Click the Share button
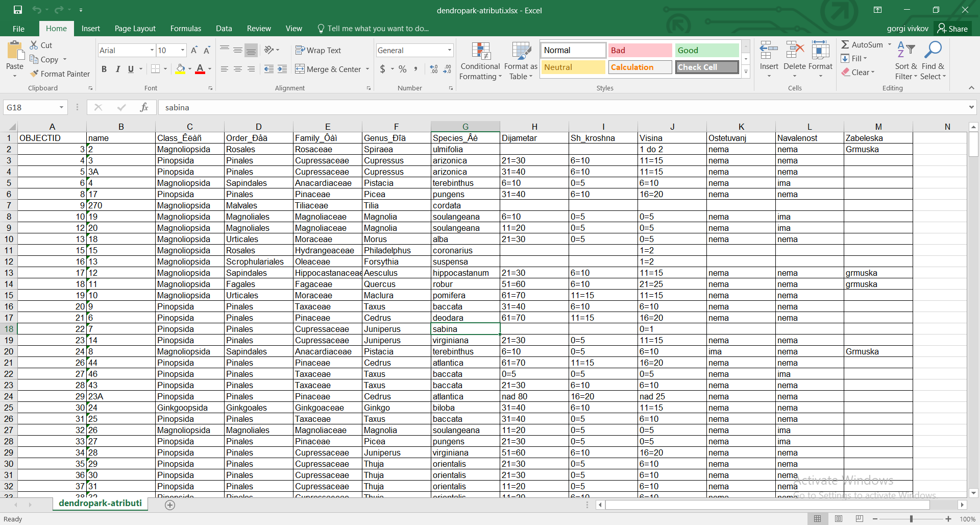Viewport: 980px width, 525px height. [x=952, y=29]
